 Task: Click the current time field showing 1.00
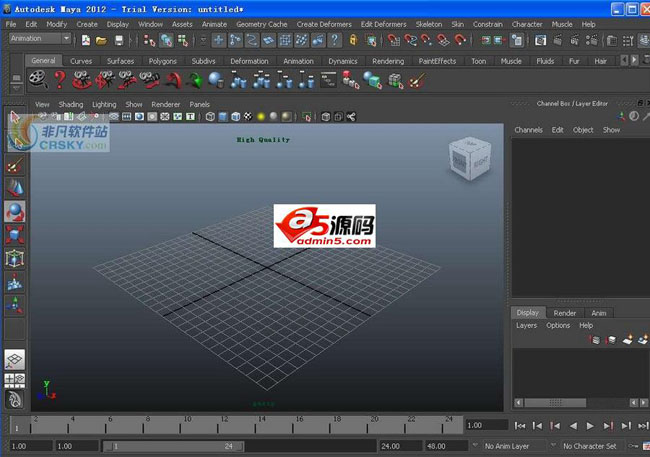(x=486, y=425)
